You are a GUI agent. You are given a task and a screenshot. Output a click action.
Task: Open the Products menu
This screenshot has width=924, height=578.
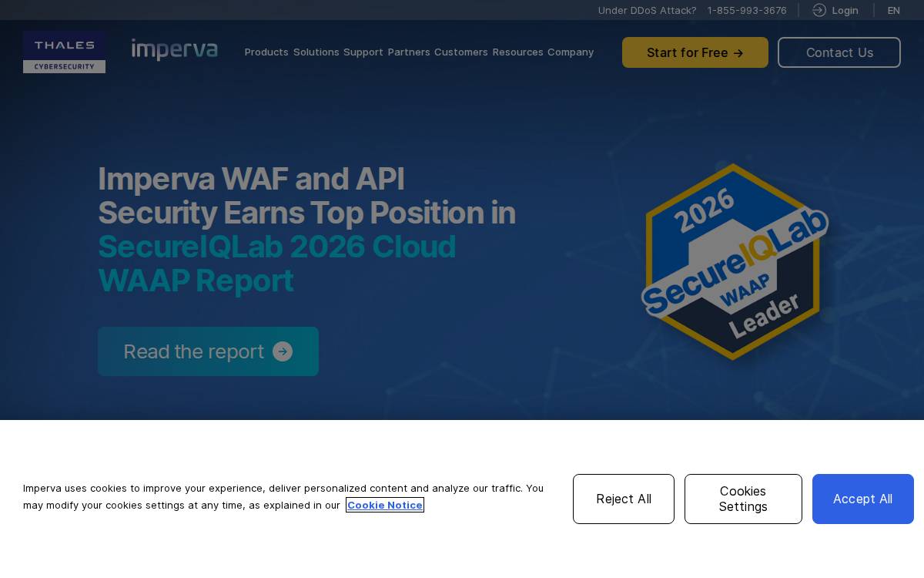coord(266,52)
